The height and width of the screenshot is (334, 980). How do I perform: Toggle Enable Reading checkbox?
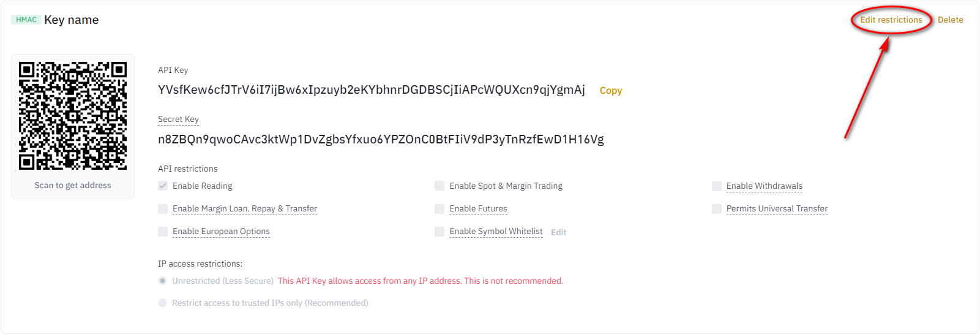pyautogui.click(x=163, y=186)
